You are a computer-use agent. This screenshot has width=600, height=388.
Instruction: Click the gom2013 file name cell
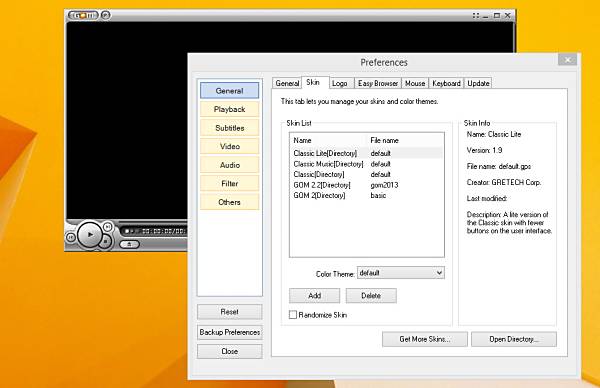tap(384, 185)
